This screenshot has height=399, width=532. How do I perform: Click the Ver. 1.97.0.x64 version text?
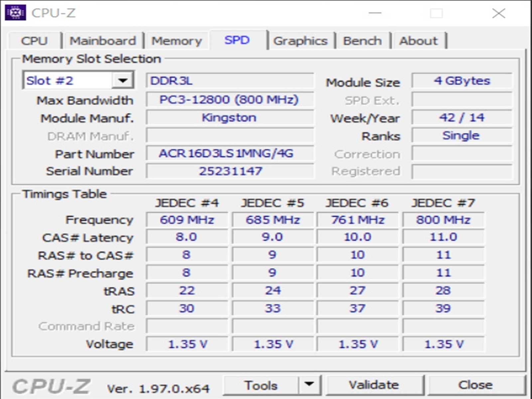point(158,388)
